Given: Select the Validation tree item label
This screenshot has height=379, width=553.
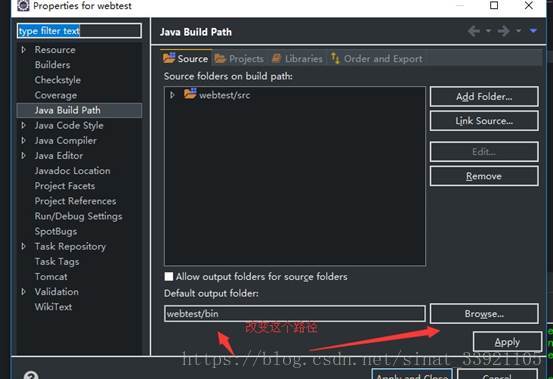Looking at the screenshot, I should coord(57,292).
